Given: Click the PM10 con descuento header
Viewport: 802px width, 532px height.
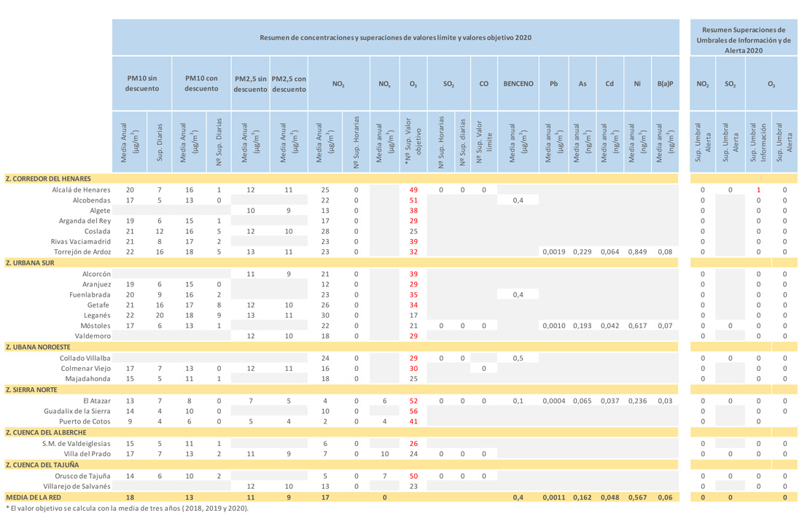Looking at the screenshot, I should tap(201, 84).
